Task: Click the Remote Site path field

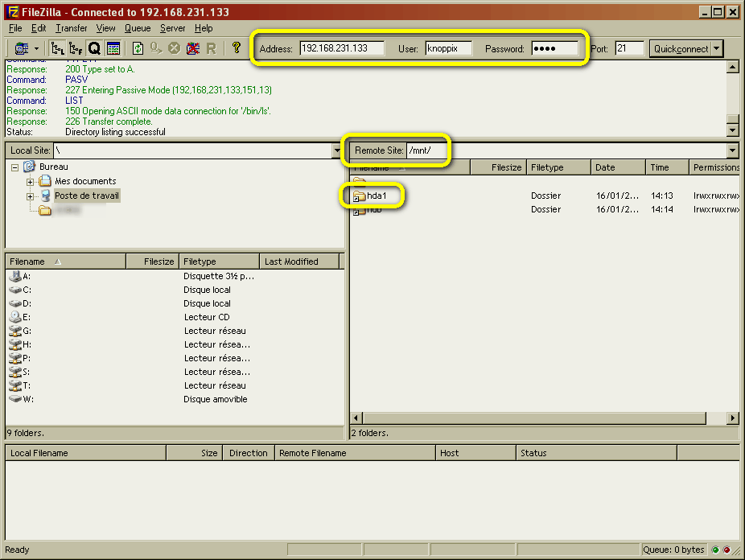Action: coord(567,150)
